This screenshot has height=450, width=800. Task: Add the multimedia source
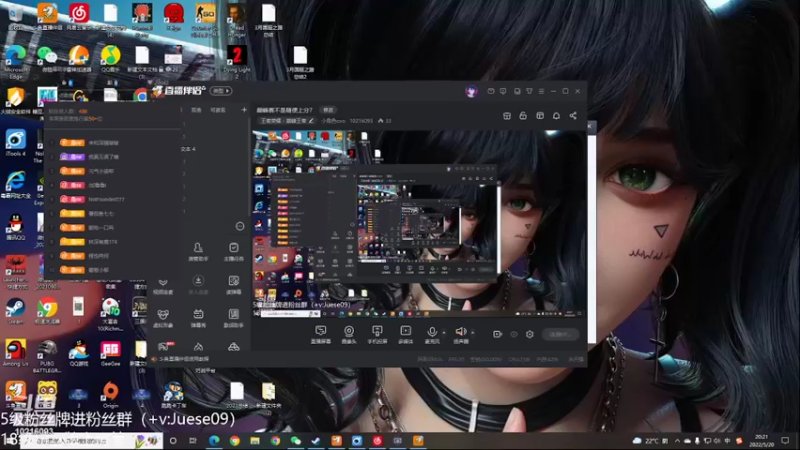[x=406, y=335]
